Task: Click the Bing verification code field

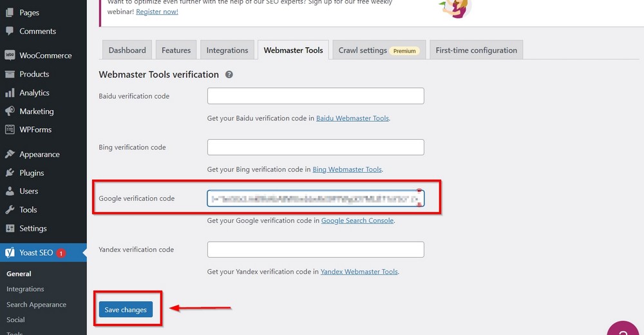Action: coord(316,147)
